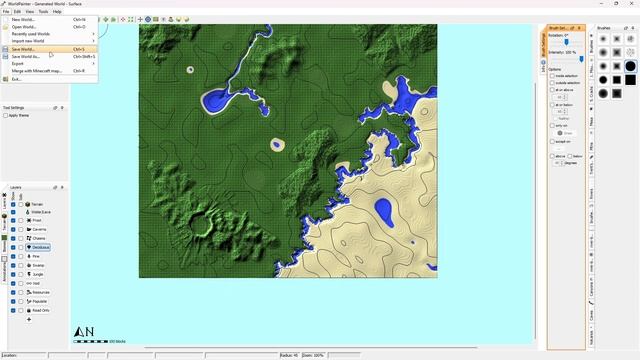Enable the Apply theme checkbox
The width and height of the screenshot is (640, 360).
[x=5, y=116]
